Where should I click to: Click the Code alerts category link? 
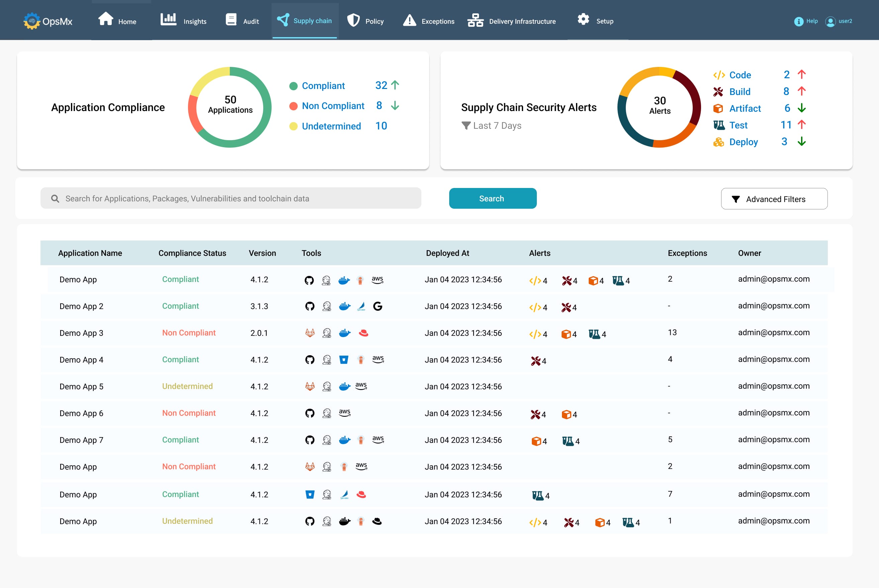740,75
